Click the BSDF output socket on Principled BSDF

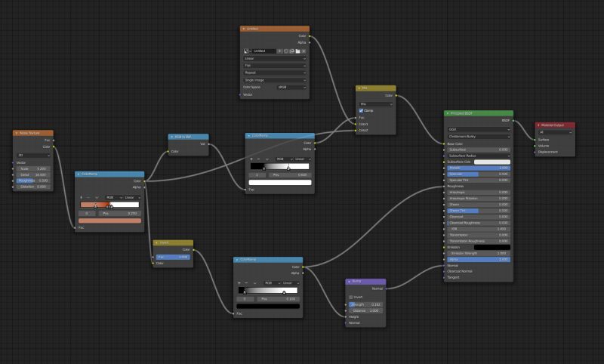click(x=513, y=121)
